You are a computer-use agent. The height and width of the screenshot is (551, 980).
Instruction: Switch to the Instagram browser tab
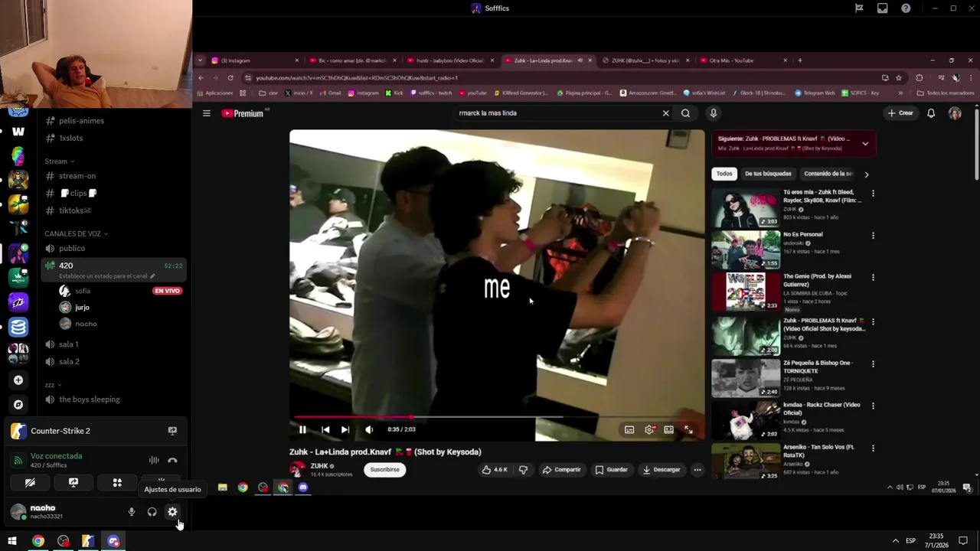pos(255,60)
